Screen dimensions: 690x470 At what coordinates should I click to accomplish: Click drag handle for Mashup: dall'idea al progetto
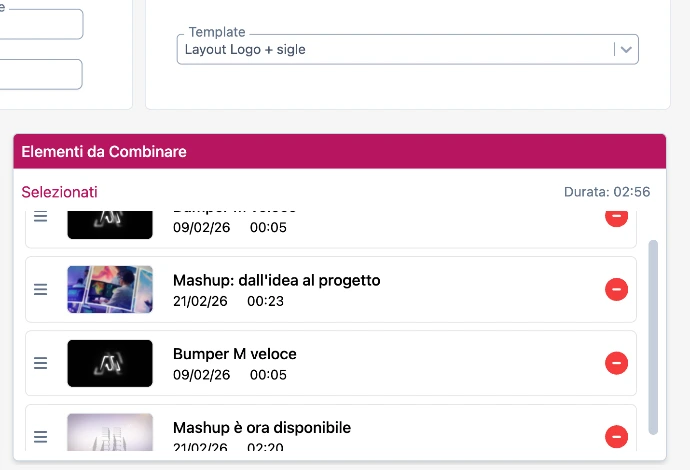pyautogui.click(x=41, y=290)
